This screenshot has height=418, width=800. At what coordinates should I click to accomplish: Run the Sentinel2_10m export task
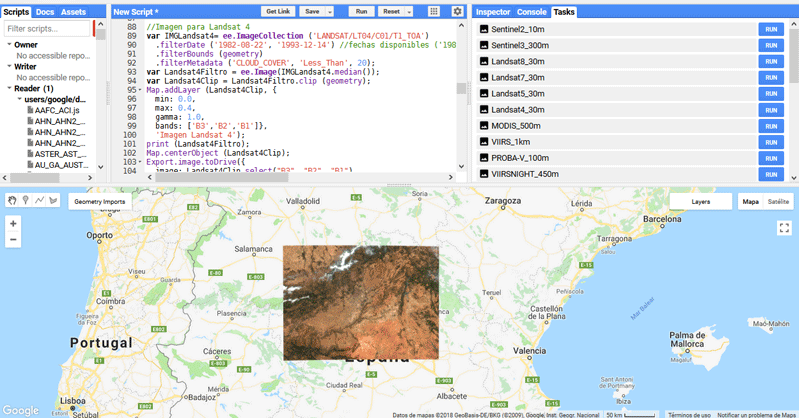[x=771, y=30]
